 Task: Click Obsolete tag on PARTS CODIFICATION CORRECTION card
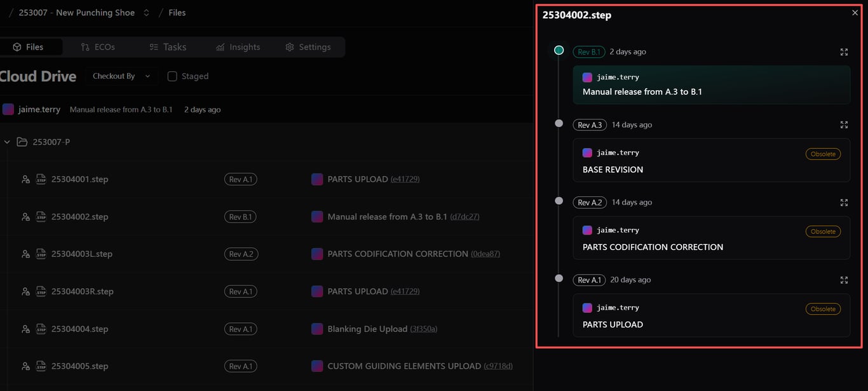click(823, 231)
